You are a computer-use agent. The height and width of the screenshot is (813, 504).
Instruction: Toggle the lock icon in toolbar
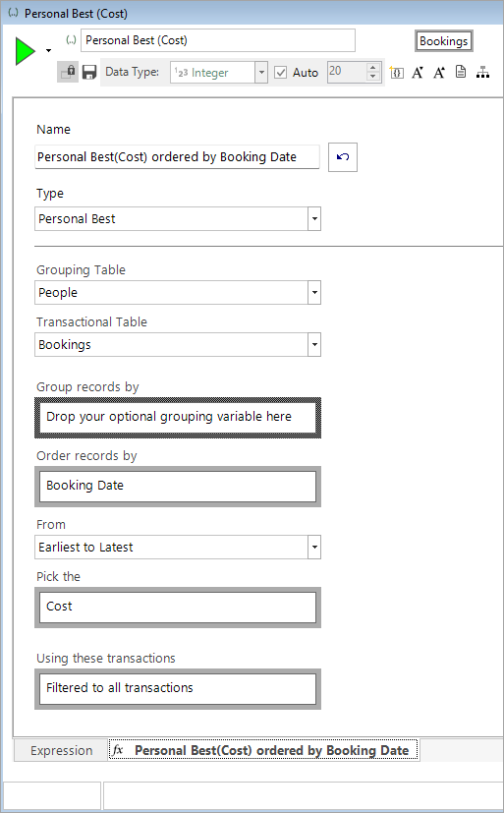[68, 72]
